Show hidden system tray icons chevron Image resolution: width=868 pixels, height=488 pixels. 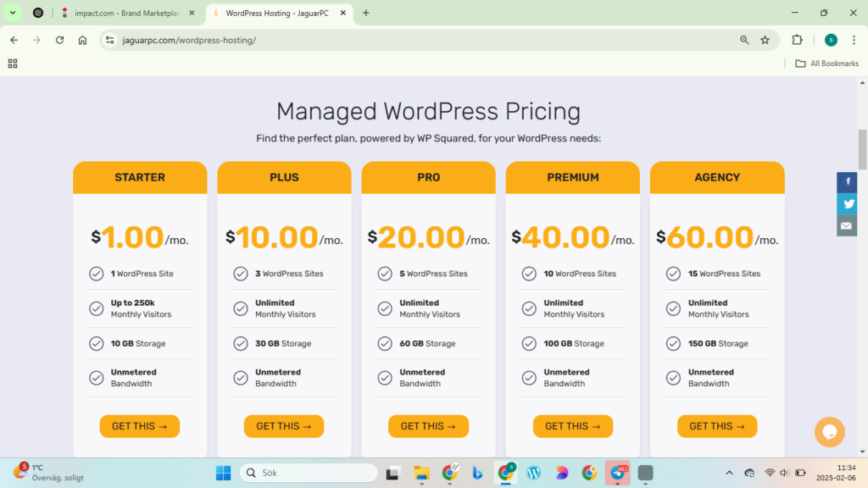click(729, 473)
